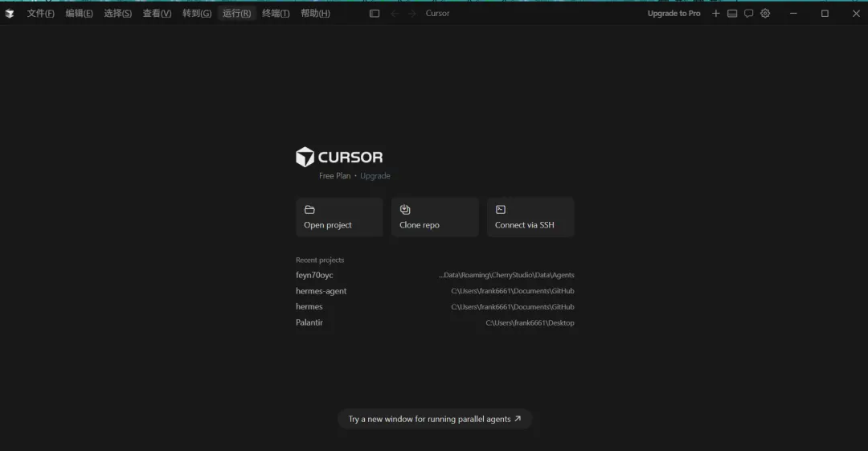The width and height of the screenshot is (868, 451).
Task: Open the 帮助(H) menu
Action: coord(316,14)
